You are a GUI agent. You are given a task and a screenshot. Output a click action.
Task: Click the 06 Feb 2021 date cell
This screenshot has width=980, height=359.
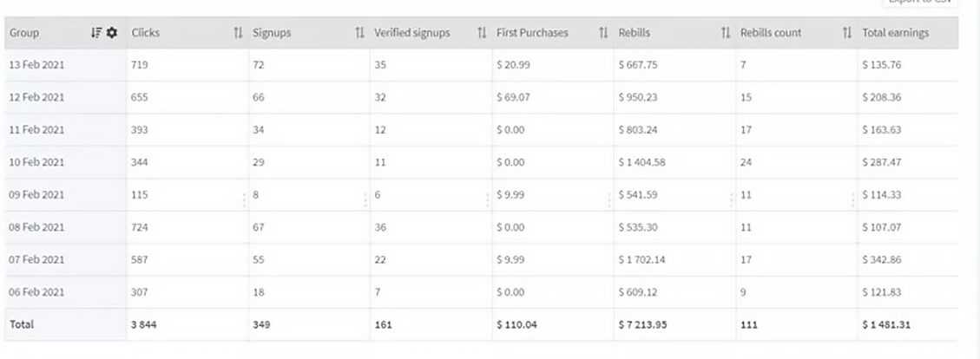tap(37, 292)
